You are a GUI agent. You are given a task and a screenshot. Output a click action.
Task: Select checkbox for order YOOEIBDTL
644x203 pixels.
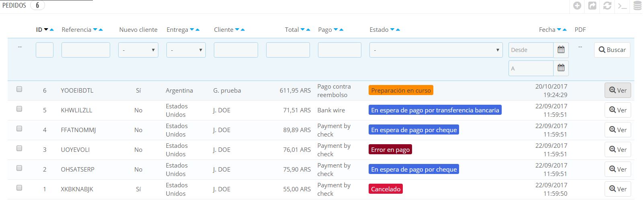(19, 89)
